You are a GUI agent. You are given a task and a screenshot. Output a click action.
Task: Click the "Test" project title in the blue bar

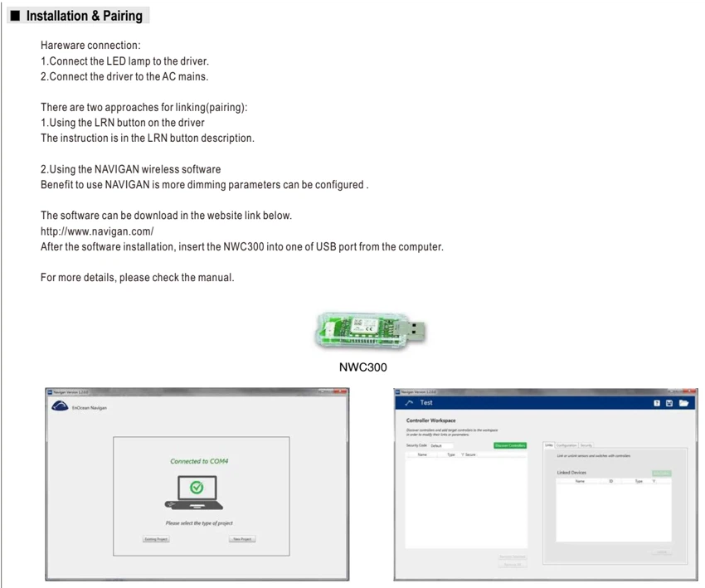[426, 403]
